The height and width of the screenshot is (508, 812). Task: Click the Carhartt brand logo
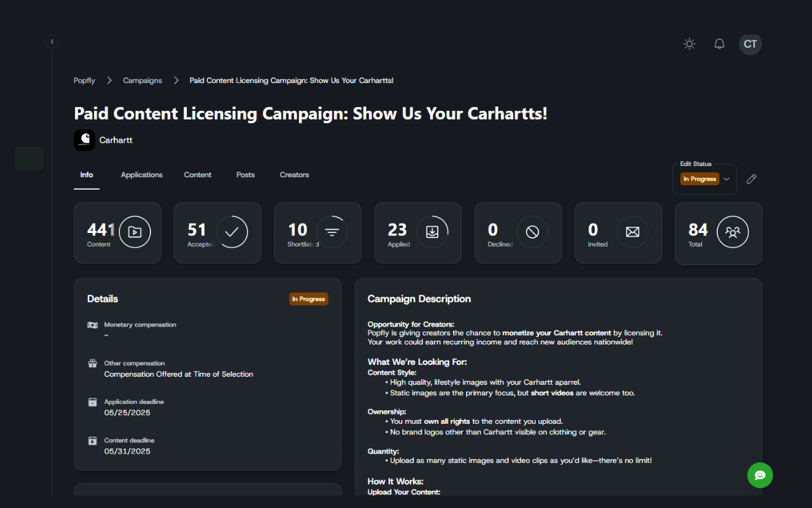pos(84,140)
